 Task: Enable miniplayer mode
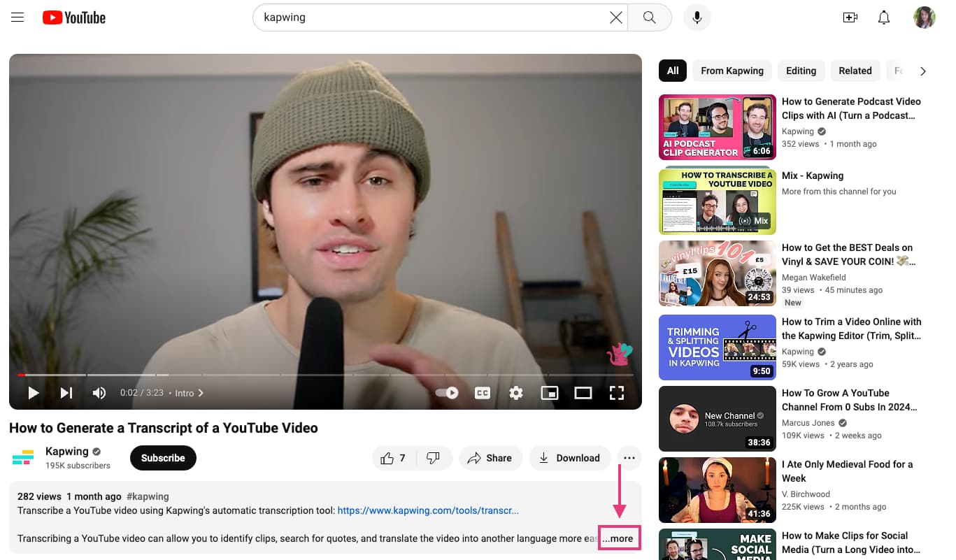click(x=550, y=393)
